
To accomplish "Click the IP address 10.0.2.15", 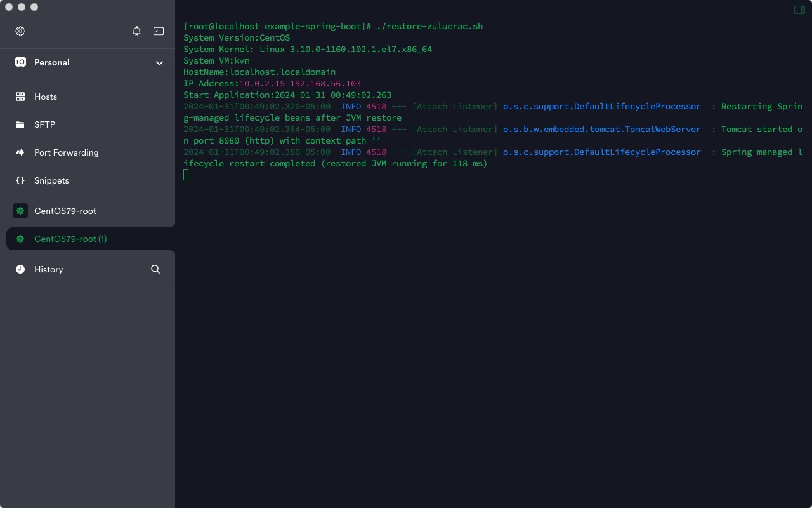I will (x=262, y=83).
